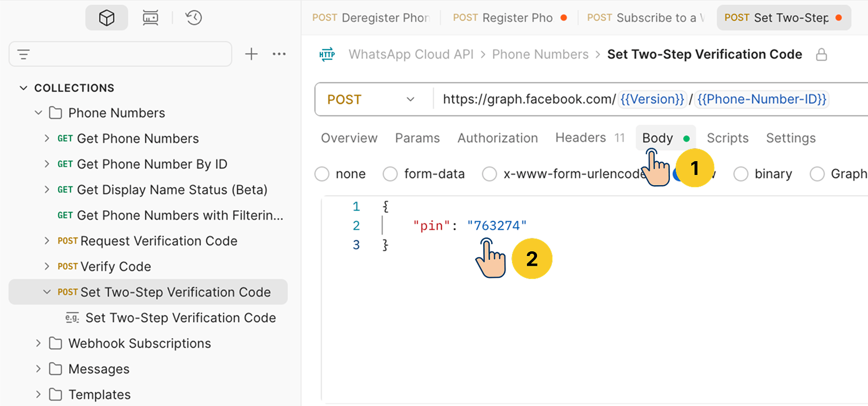Open the Scripts tab
Image resolution: width=868 pixels, height=406 pixels.
728,138
